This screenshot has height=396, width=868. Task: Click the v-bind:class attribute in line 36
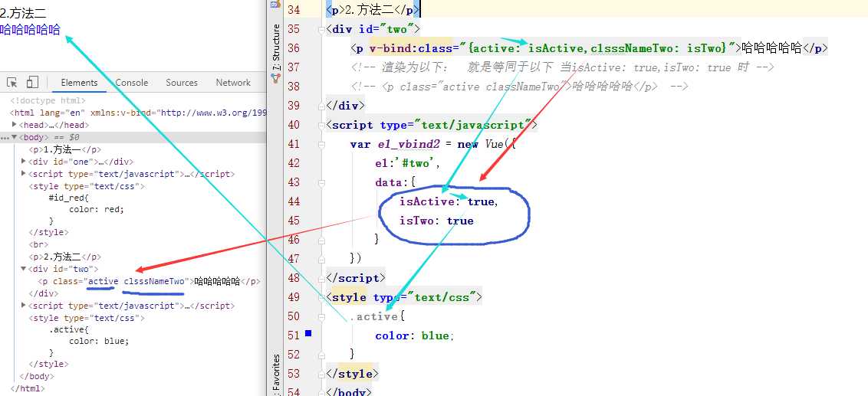pos(411,48)
